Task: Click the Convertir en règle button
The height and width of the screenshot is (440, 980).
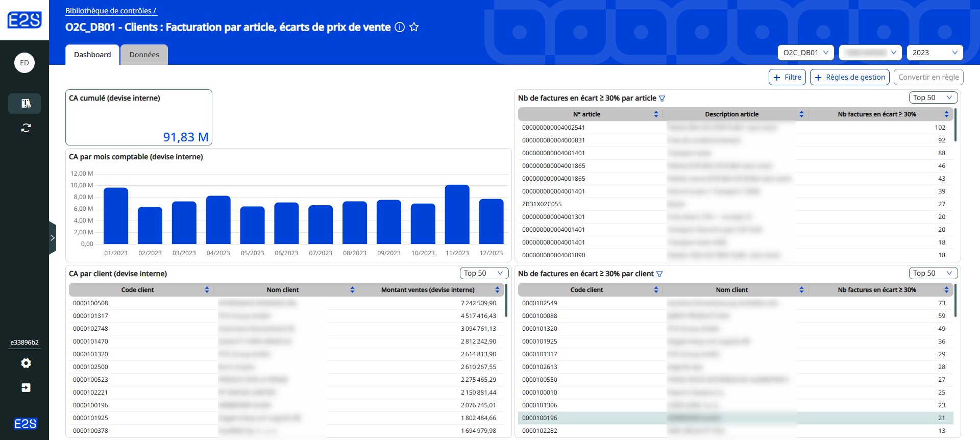Action: [928, 77]
